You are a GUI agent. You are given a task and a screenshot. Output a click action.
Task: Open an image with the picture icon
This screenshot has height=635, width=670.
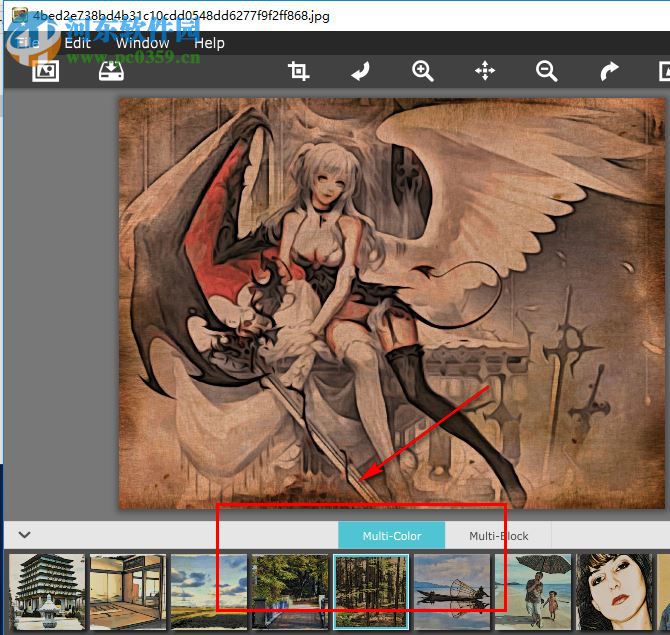click(46, 71)
